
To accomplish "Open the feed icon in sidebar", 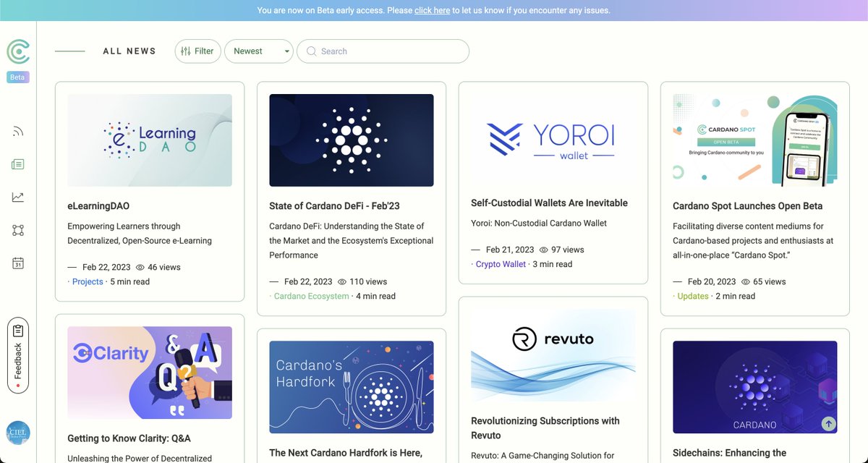I will 18,131.
